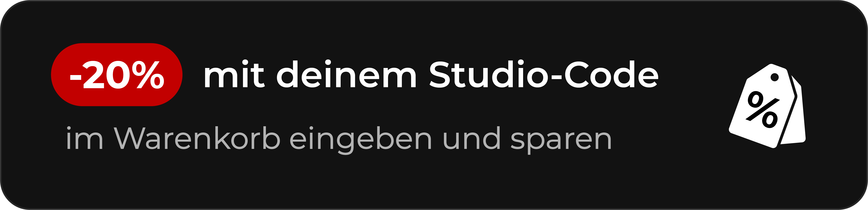The width and height of the screenshot is (868, 210).
Task: Click the grey subtitle "im Warenkorb eingeben und sparen"
Action: (339, 140)
